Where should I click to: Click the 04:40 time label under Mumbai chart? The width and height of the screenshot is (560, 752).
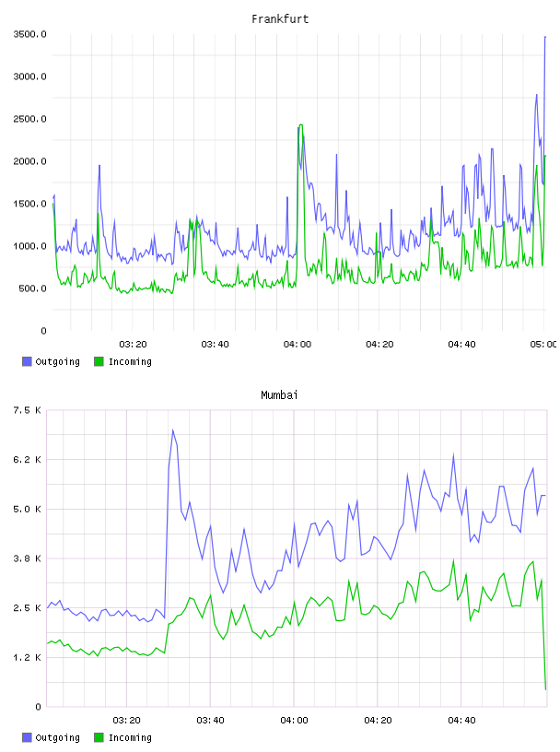pos(461,721)
